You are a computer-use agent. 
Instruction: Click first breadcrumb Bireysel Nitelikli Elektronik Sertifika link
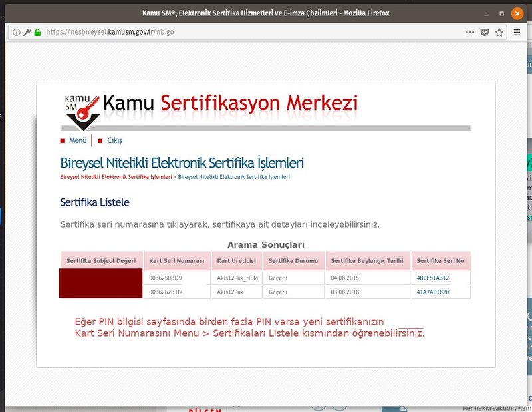click(x=116, y=177)
